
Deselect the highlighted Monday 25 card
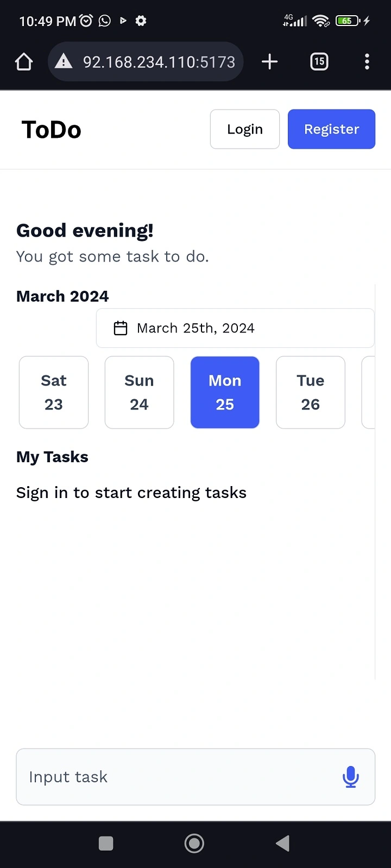point(225,392)
